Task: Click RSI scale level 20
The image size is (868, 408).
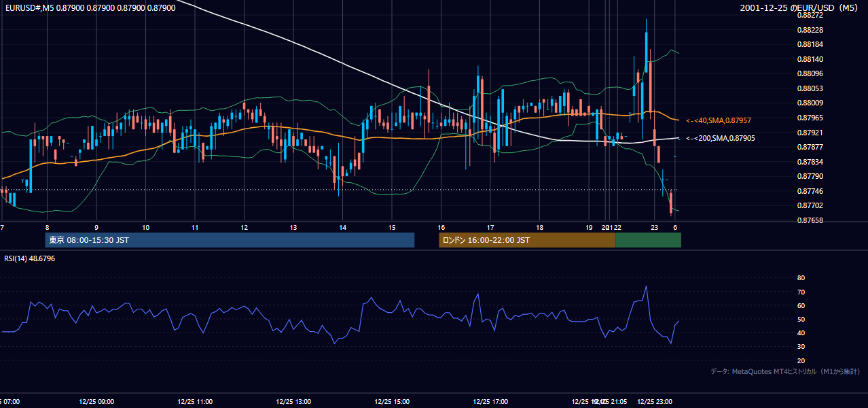Action: pos(801,360)
